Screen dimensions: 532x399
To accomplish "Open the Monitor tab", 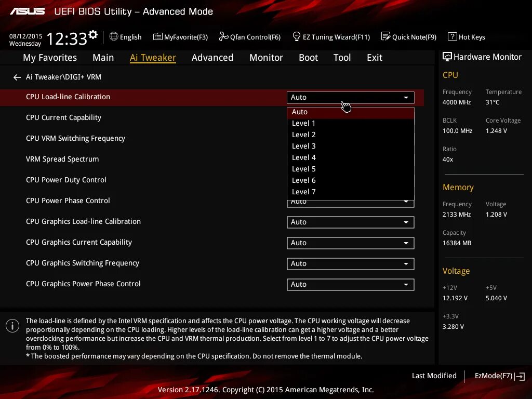I will (267, 58).
